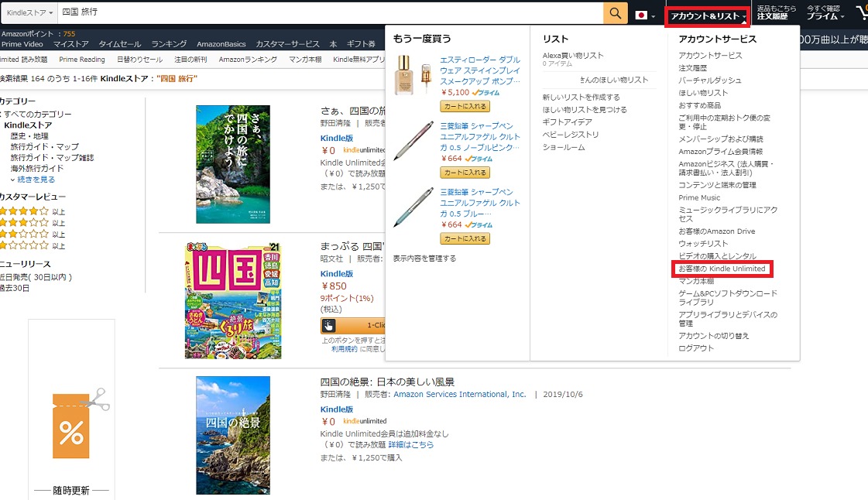Open the Japan flag language selector

pyautogui.click(x=645, y=15)
